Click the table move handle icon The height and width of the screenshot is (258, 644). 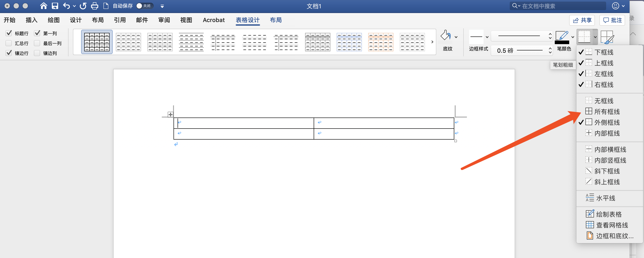[x=170, y=115]
